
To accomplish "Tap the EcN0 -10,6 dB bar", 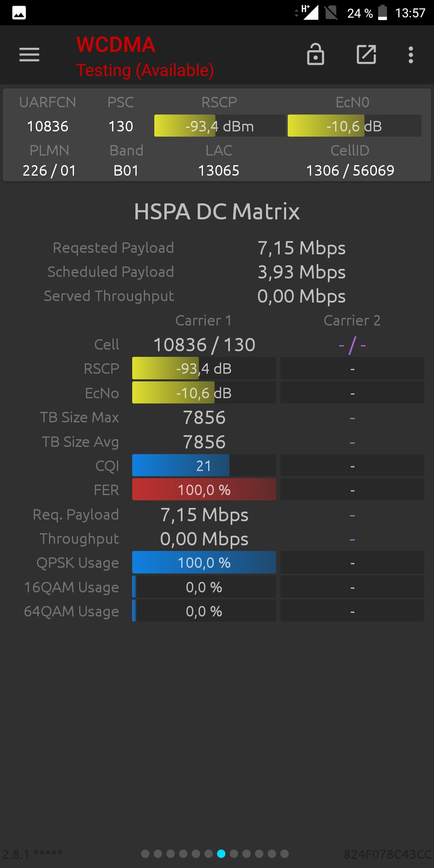I will pos(354,126).
